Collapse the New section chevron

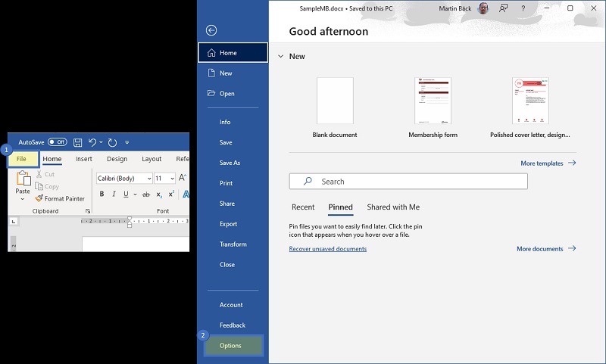[280, 57]
